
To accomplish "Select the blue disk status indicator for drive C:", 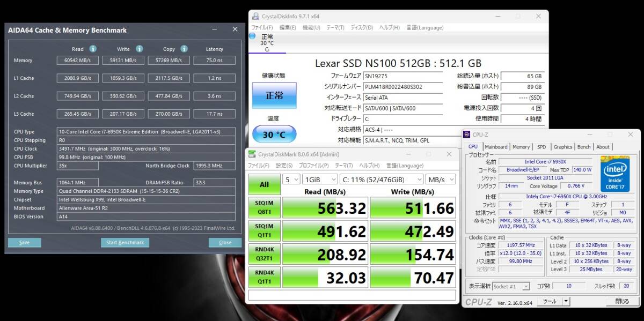I will 253,36.
